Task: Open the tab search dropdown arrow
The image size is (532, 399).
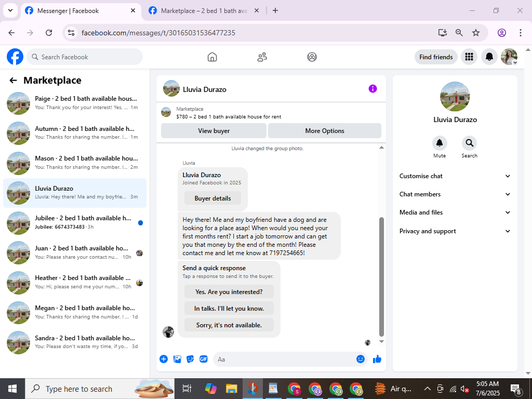Action: pos(10,10)
